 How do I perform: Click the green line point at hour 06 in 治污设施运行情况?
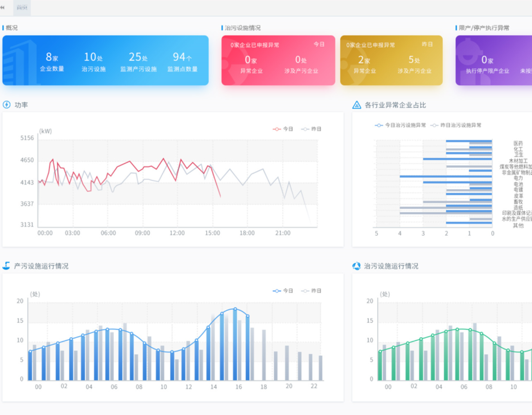tap(457, 329)
